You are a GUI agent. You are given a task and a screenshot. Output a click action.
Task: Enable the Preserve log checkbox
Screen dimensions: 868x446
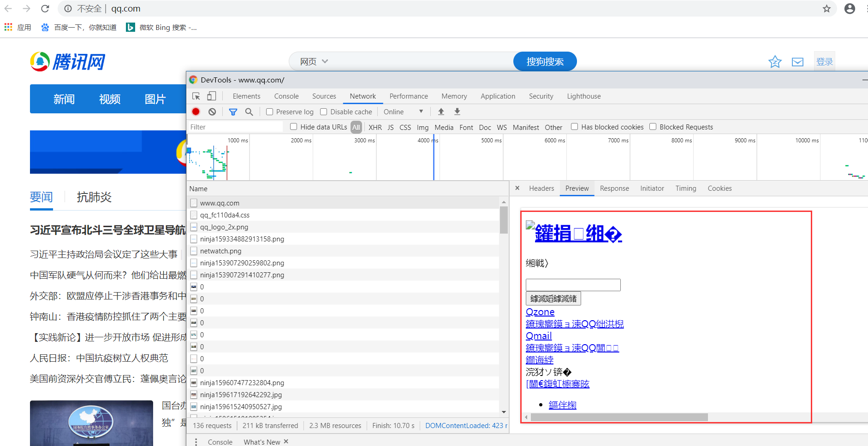pyautogui.click(x=270, y=111)
